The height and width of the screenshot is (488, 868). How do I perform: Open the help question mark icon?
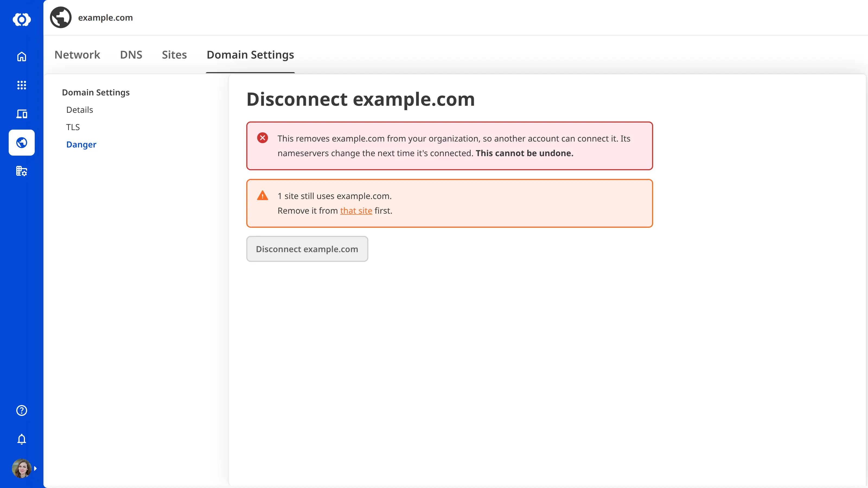point(22,410)
